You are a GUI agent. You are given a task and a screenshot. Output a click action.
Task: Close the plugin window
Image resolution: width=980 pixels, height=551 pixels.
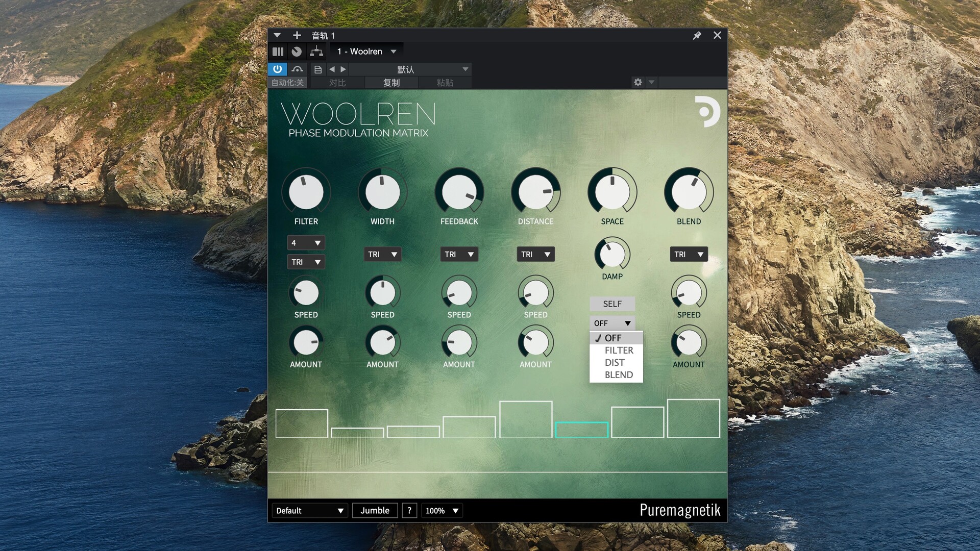coord(717,35)
